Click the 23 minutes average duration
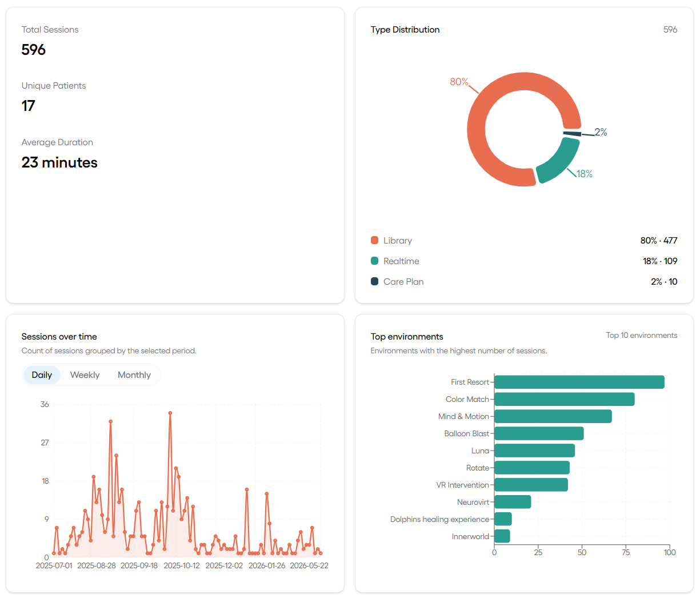Screen dimensions: 700x598 tap(59, 162)
